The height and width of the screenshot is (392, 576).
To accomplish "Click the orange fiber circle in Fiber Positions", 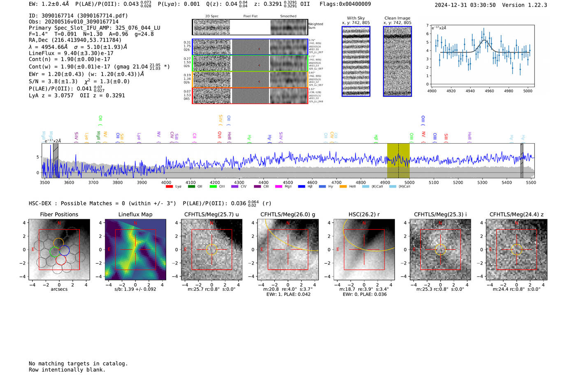I will tap(58, 243).
